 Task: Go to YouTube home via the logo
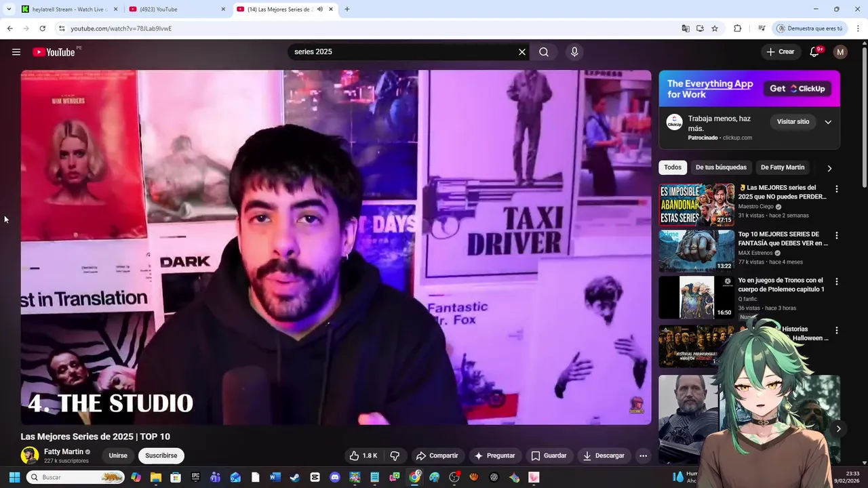click(x=54, y=52)
